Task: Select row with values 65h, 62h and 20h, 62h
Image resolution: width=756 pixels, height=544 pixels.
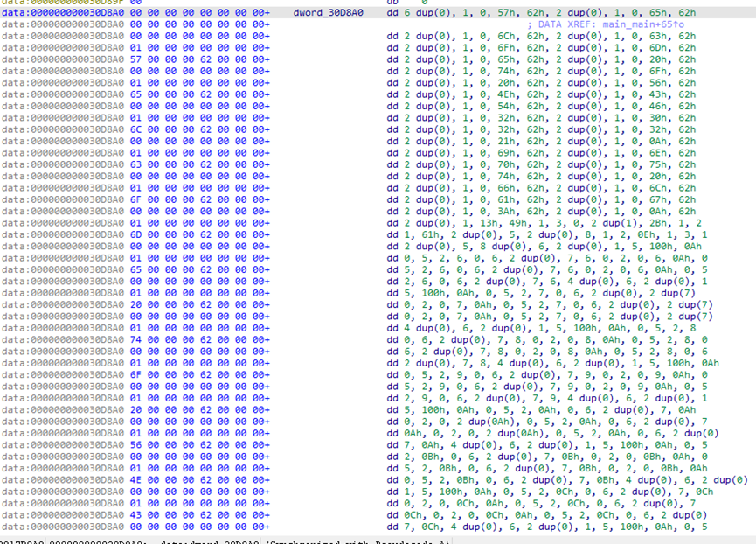Action: pyautogui.click(x=541, y=59)
